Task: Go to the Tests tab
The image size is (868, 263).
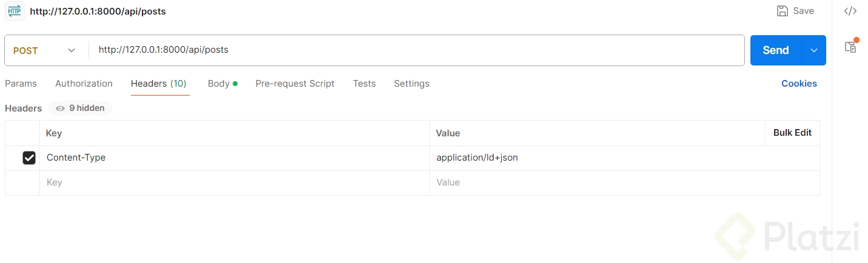Action: [364, 84]
